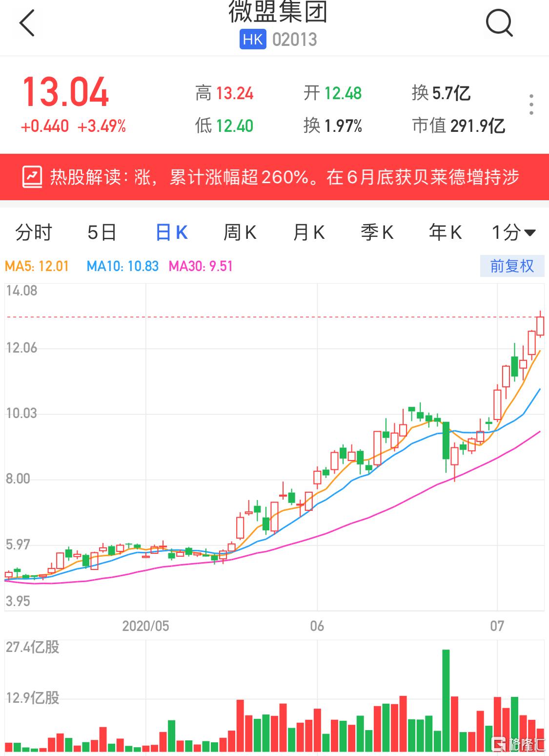Tap the HK market badge

click(x=253, y=40)
